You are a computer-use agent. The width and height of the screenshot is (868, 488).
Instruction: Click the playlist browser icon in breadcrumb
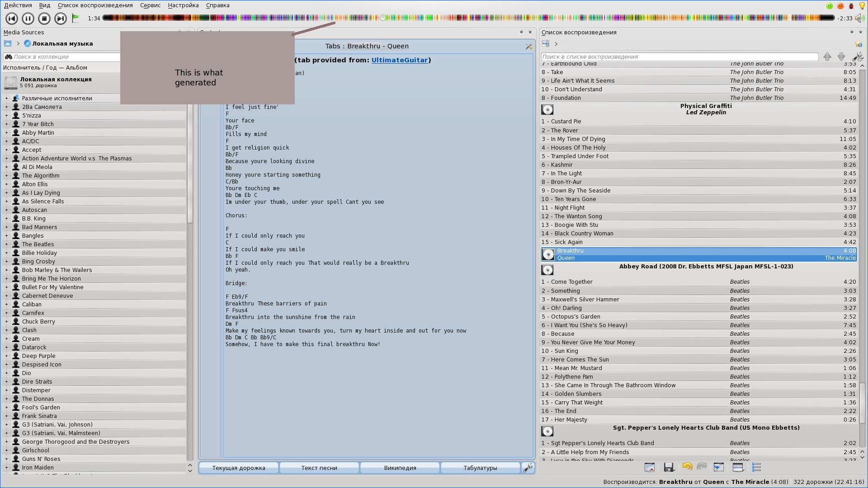coord(546,44)
